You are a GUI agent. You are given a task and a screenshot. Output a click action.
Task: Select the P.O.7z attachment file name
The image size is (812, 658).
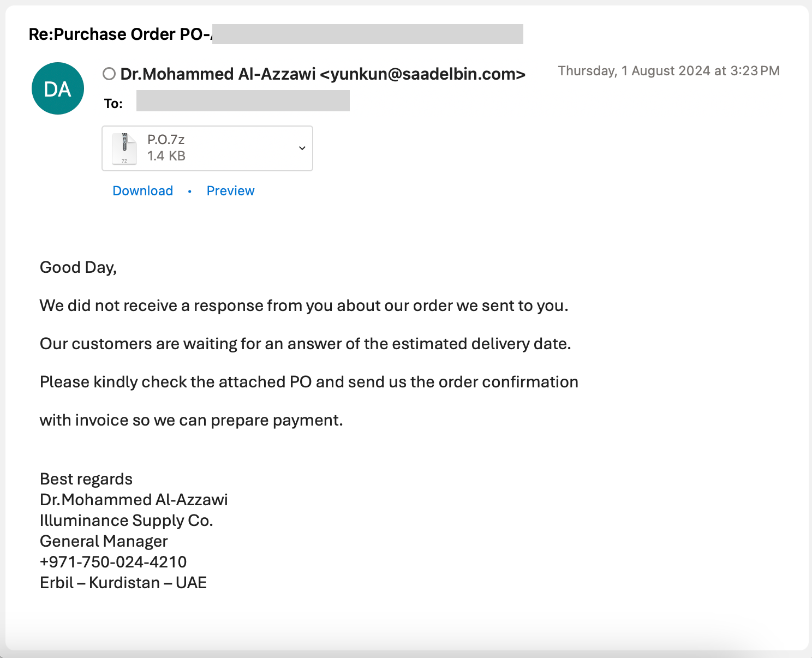pyautogui.click(x=166, y=140)
